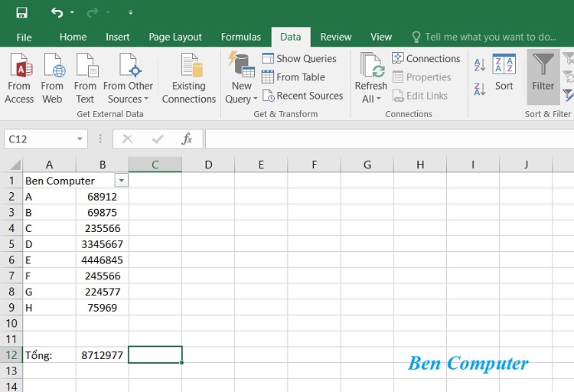
Task: Click the Select All corner triangle
Action: point(15,165)
